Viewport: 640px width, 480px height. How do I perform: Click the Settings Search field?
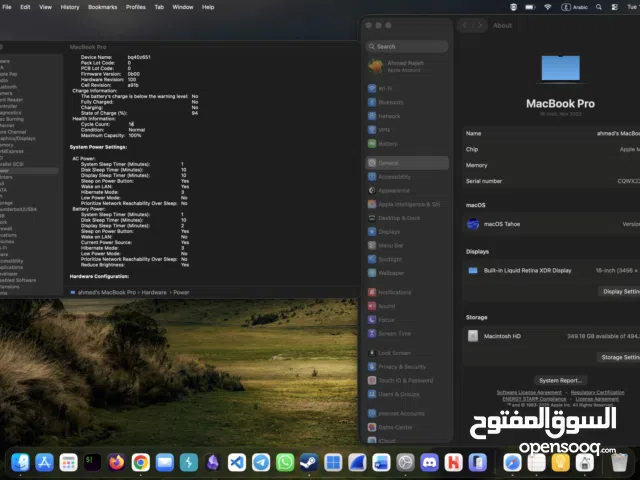[x=407, y=47]
